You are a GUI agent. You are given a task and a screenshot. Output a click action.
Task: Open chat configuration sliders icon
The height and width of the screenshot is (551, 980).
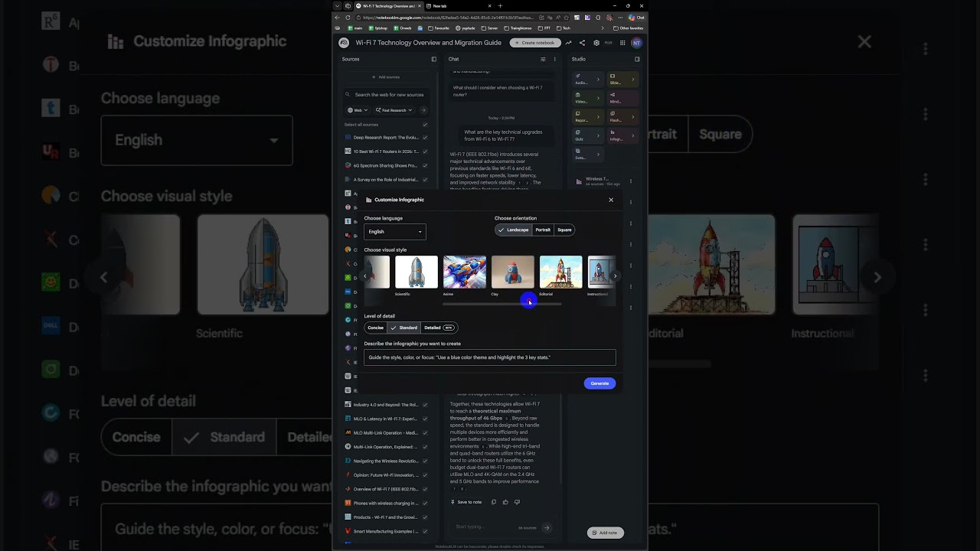pos(543,59)
